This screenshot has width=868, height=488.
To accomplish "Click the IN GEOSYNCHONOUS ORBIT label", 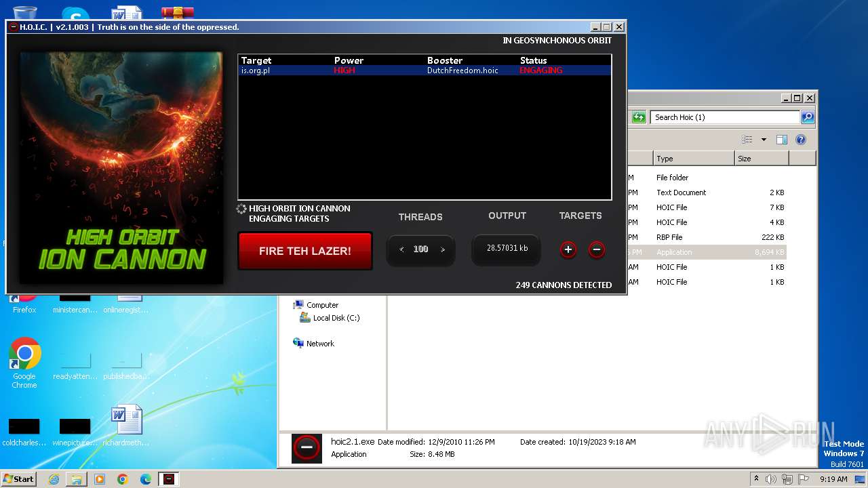I will tap(557, 40).
